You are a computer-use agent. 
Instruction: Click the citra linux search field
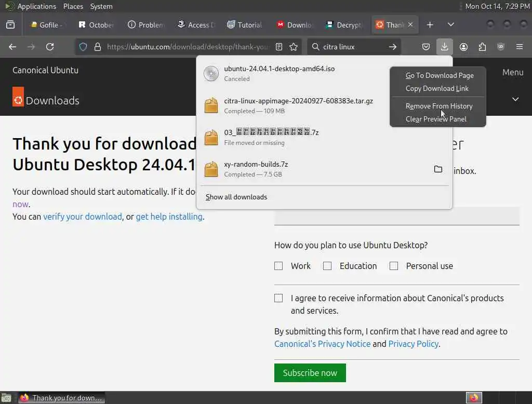[x=353, y=47]
